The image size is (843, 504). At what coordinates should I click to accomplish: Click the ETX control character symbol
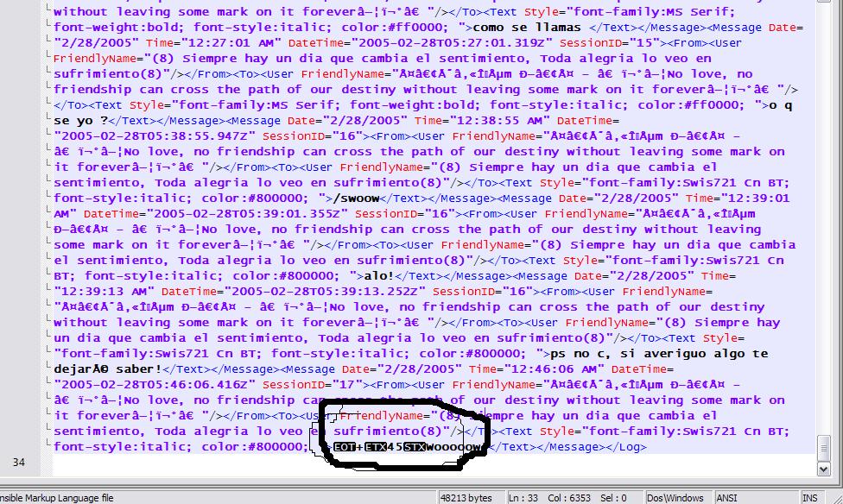pyautogui.click(x=375, y=447)
